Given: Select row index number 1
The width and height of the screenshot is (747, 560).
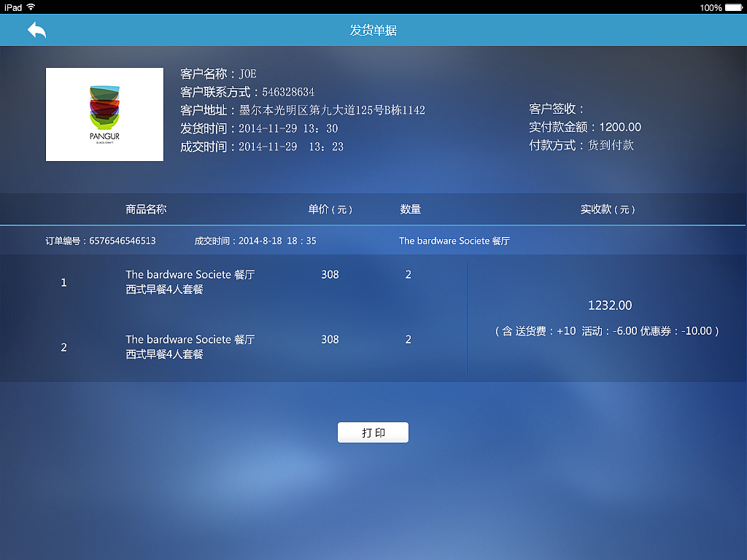Looking at the screenshot, I should tap(64, 283).
